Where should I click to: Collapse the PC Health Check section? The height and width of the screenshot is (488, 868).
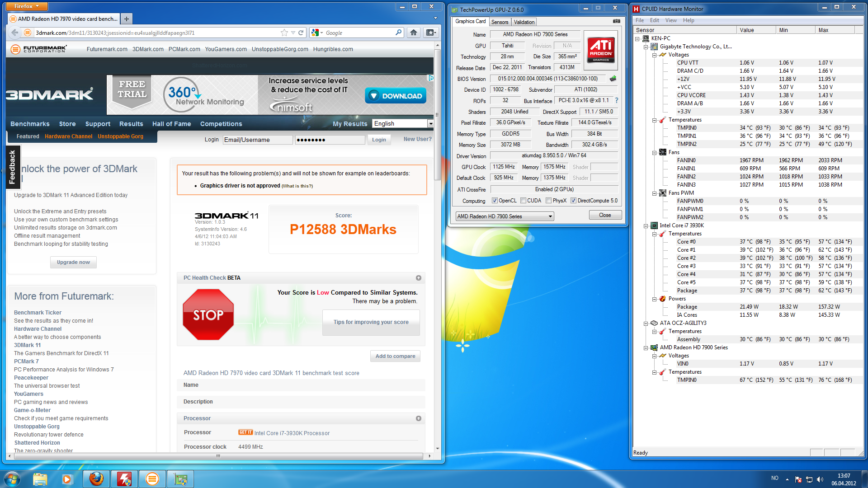click(x=419, y=278)
